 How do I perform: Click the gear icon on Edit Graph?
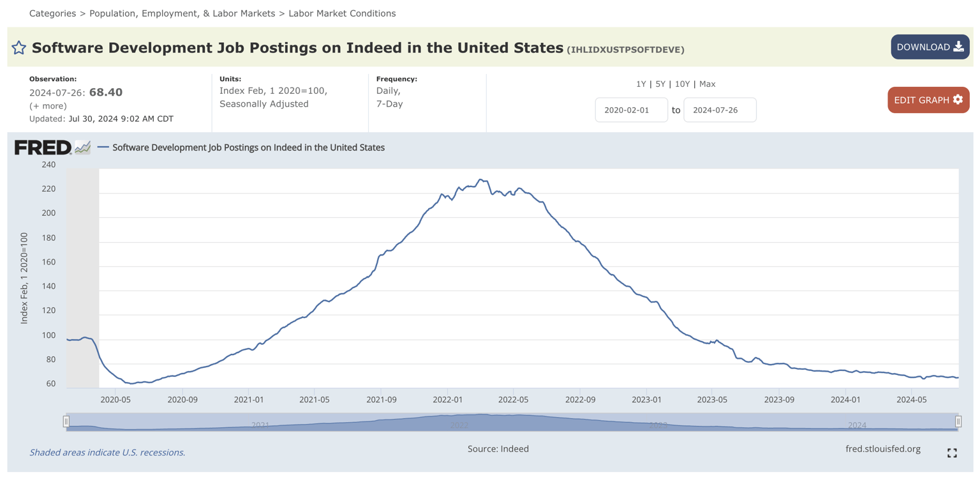[958, 100]
